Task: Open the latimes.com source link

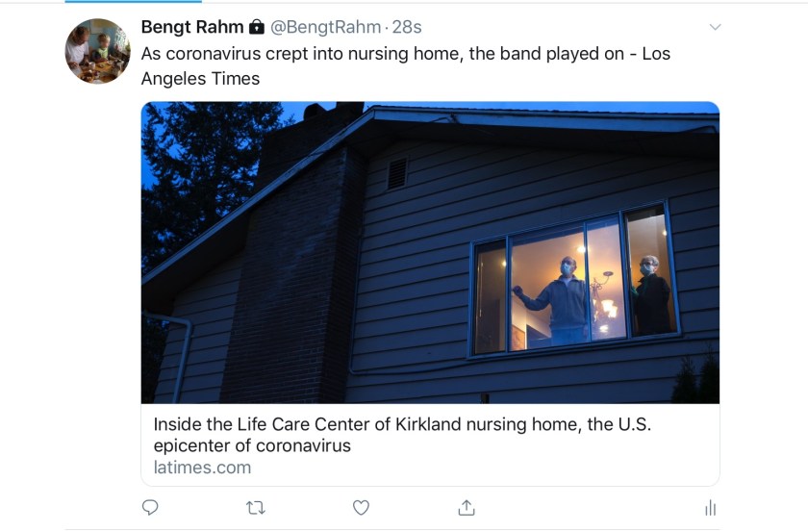Action: point(202,468)
